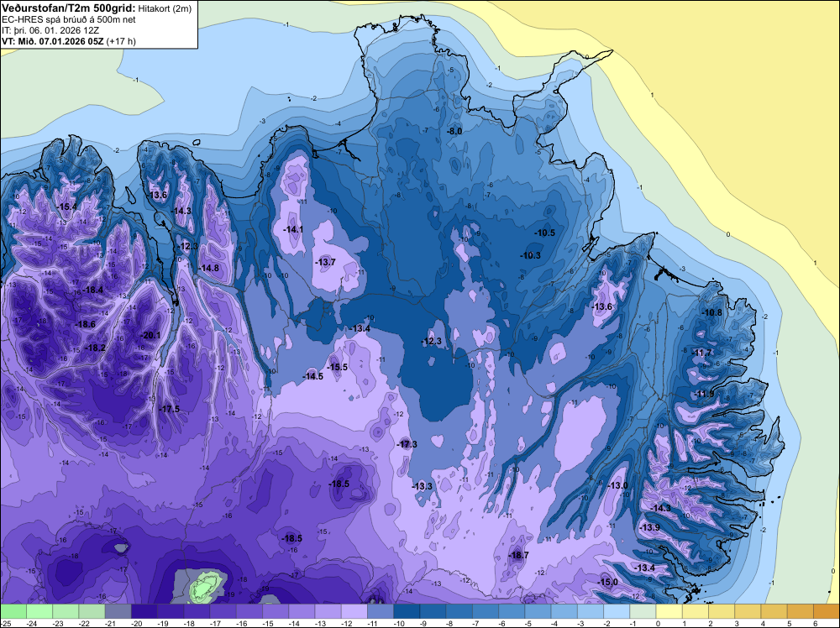Click the 0 pale yellow legend swatch
Screen dimensions: 840x628
coord(669,611)
